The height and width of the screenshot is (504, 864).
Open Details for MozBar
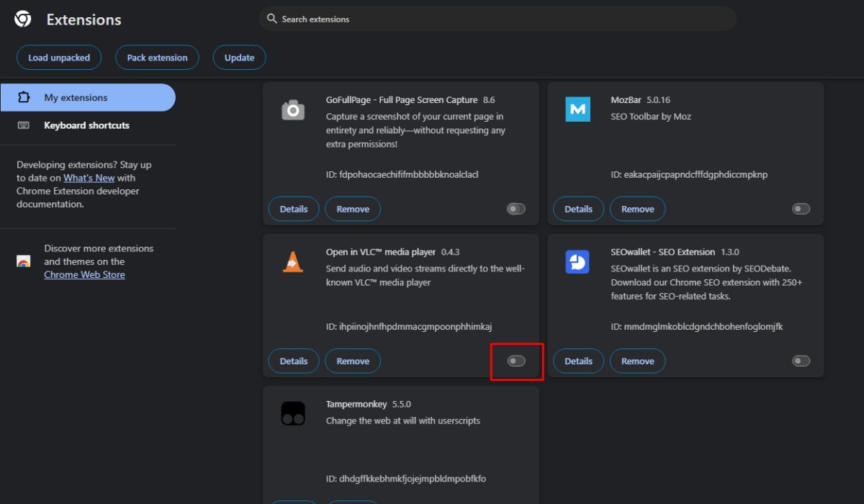[x=578, y=209]
